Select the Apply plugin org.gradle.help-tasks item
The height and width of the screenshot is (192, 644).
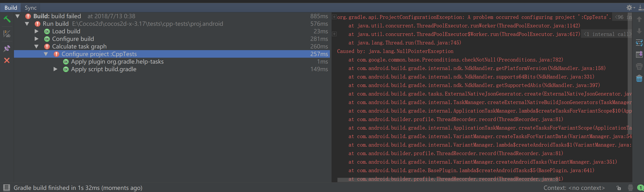[117, 61]
